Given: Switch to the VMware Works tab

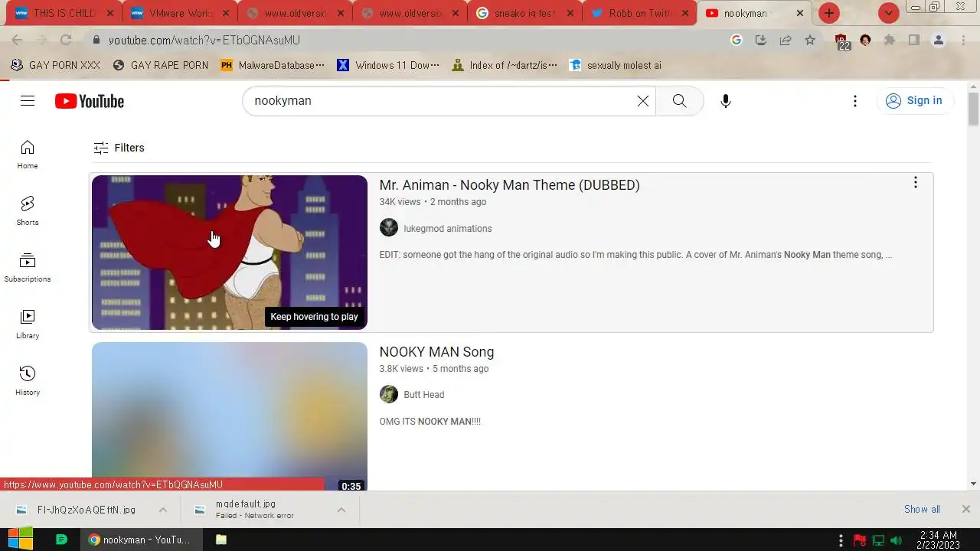Looking at the screenshot, I should (x=180, y=13).
